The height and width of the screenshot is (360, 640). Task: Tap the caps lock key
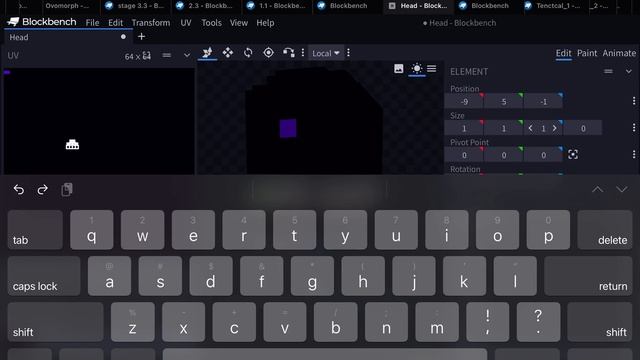click(x=44, y=276)
